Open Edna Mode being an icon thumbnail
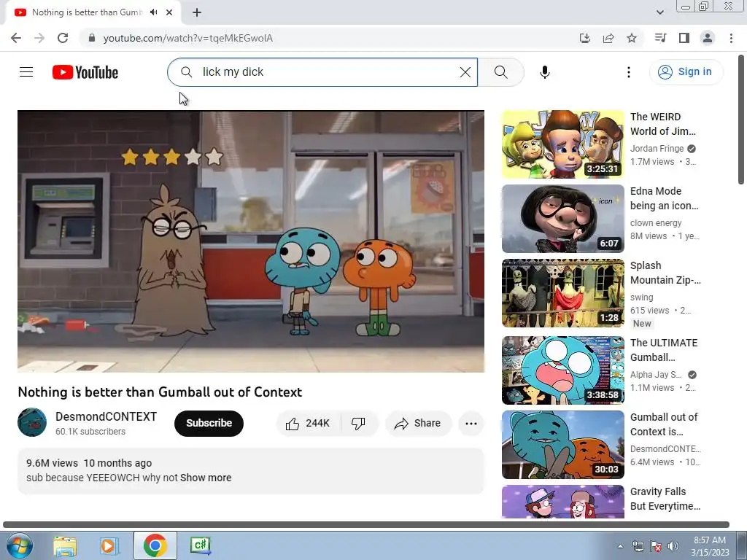Image resolution: width=747 pixels, height=560 pixels. click(562, 219)
